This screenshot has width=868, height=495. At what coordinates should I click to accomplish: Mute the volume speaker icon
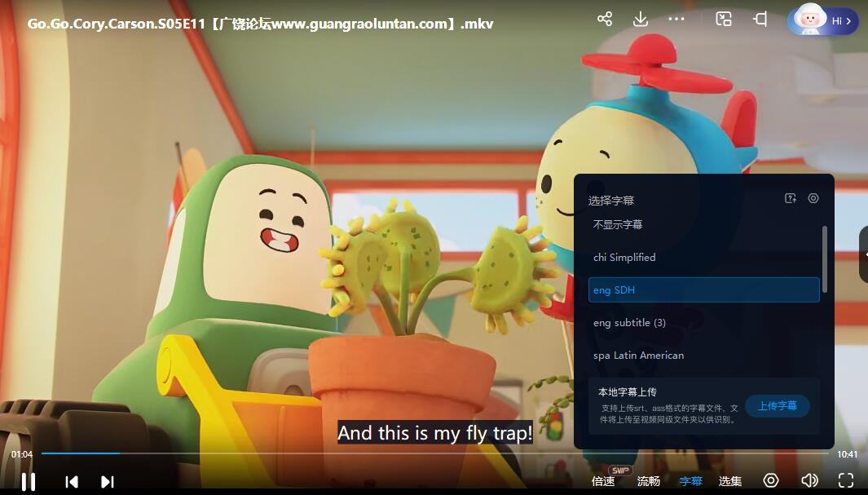(x=809, y=480)
